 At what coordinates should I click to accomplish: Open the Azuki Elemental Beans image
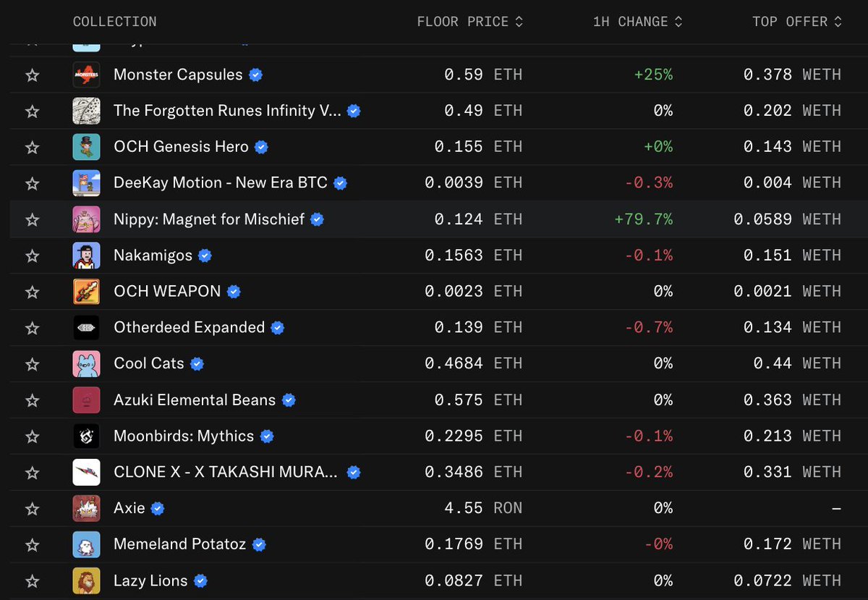point(87,400)
